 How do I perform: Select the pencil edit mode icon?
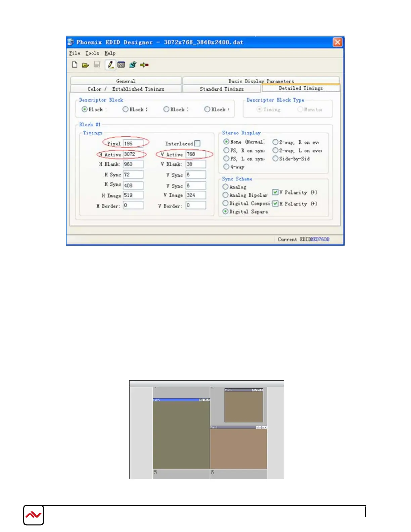pos(110,64)
